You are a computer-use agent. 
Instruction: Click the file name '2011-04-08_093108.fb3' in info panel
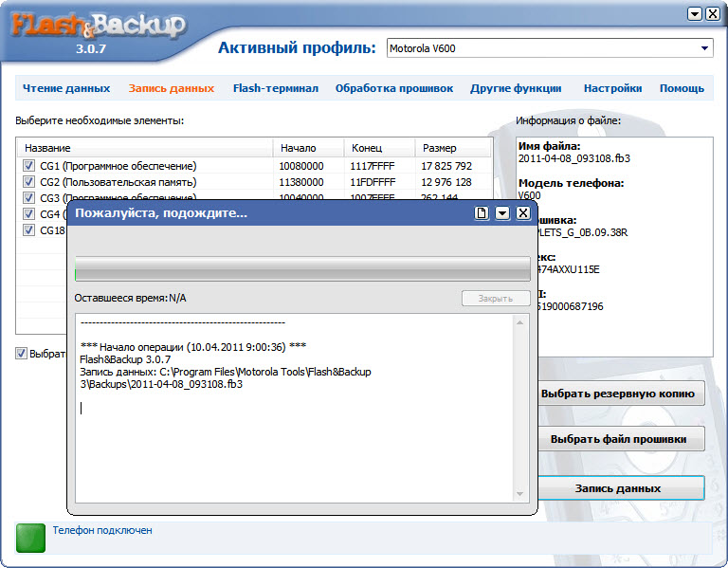tap(574, 158)
